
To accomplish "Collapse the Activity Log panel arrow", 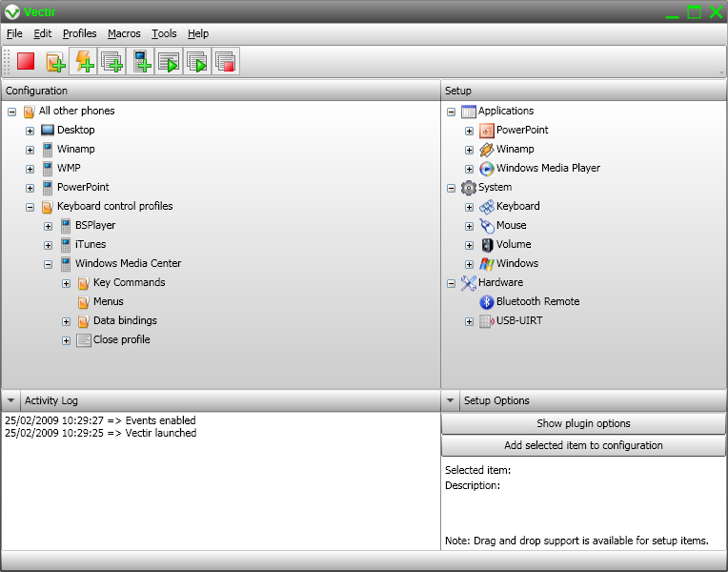I will pyautogui.click(x=11, y=400).
